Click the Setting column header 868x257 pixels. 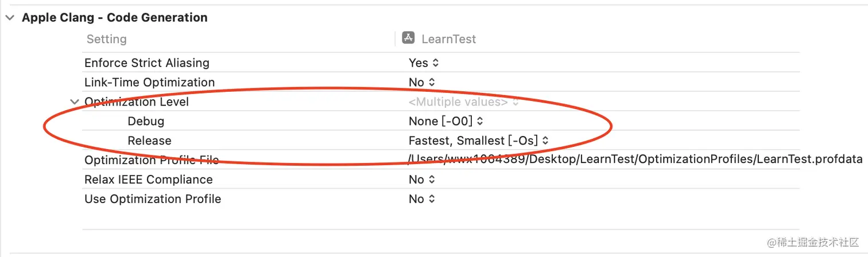tap(106, 39)
